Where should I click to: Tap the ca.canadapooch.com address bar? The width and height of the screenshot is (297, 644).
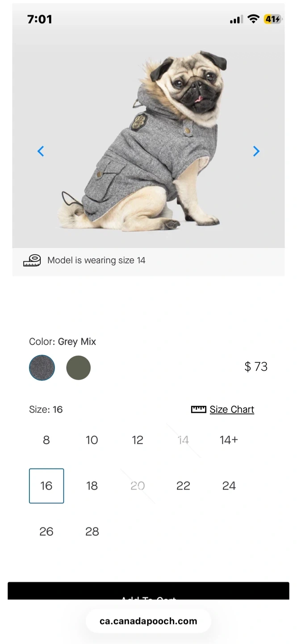(148, 621)
